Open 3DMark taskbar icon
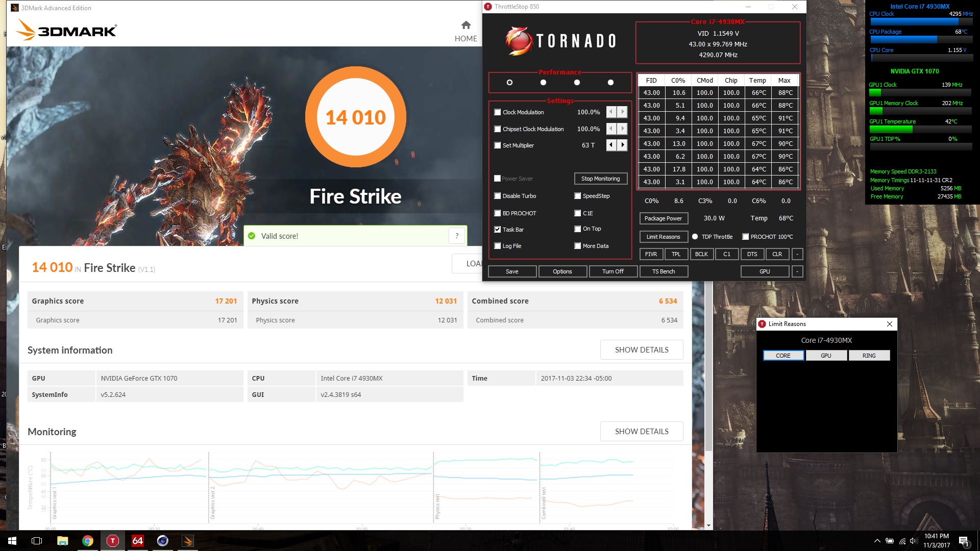 (187, 541)
